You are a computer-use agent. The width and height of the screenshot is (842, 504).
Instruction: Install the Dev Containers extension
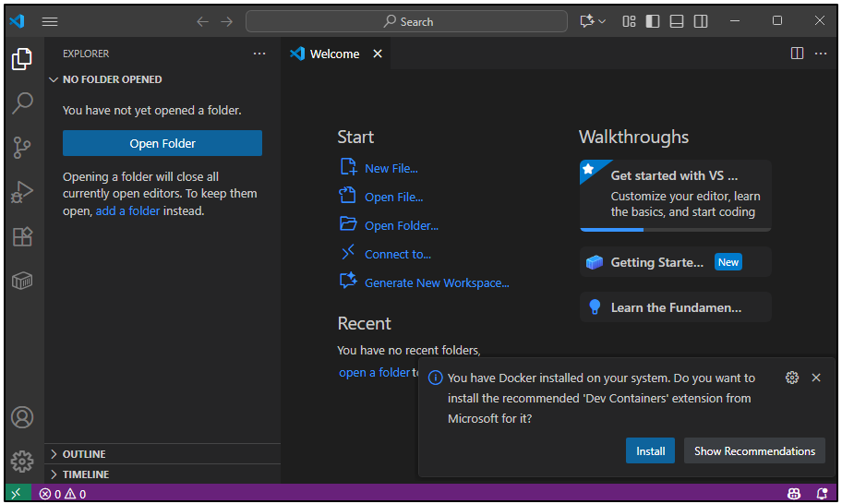tap(650, 450)
